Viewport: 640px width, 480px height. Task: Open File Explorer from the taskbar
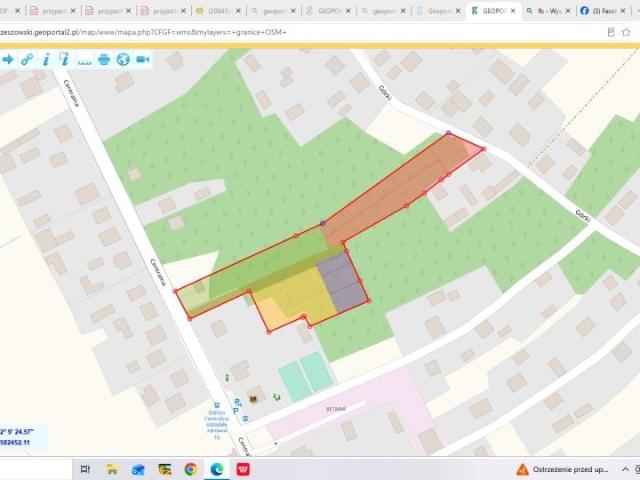click(x=111, y=469)
